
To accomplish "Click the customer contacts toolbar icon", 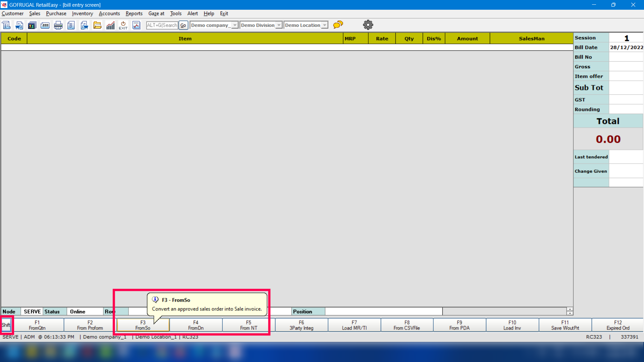I will coord(32,25).
